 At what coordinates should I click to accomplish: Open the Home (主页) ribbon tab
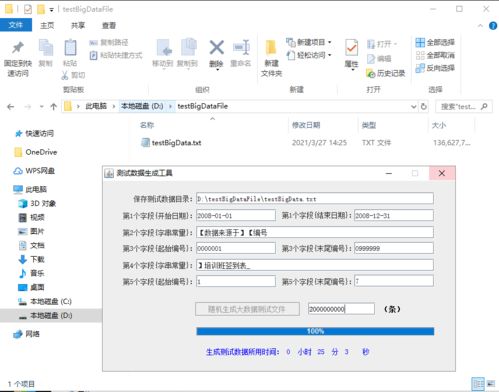47,25
